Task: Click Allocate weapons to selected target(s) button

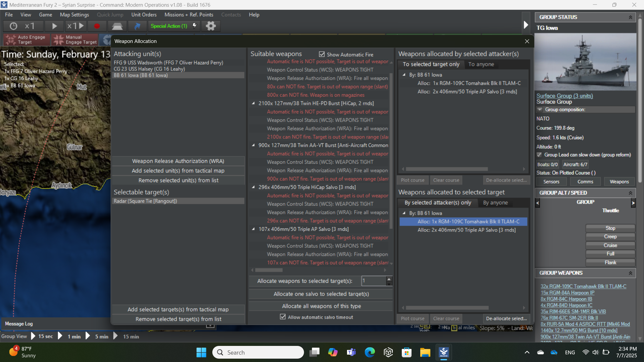Action: click(x=305, y=281)
